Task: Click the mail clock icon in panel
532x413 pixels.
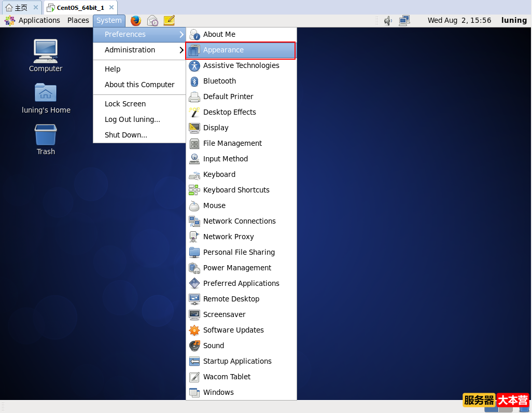Action: (x=152, y=21)
